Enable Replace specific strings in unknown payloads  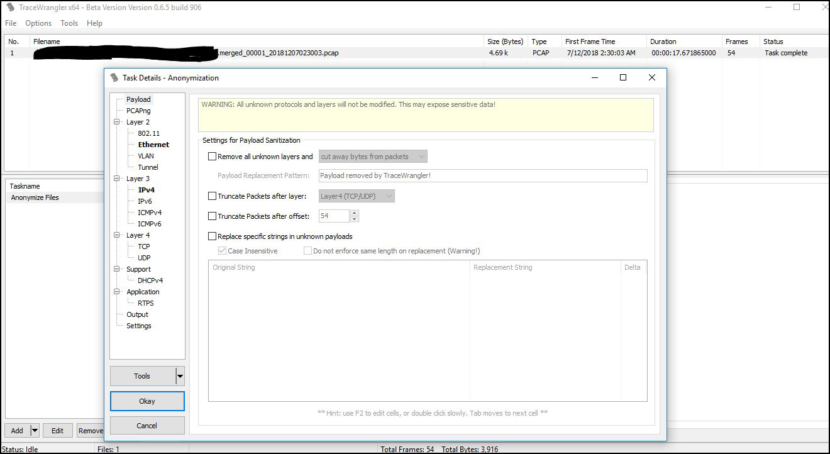coord(212,237)
